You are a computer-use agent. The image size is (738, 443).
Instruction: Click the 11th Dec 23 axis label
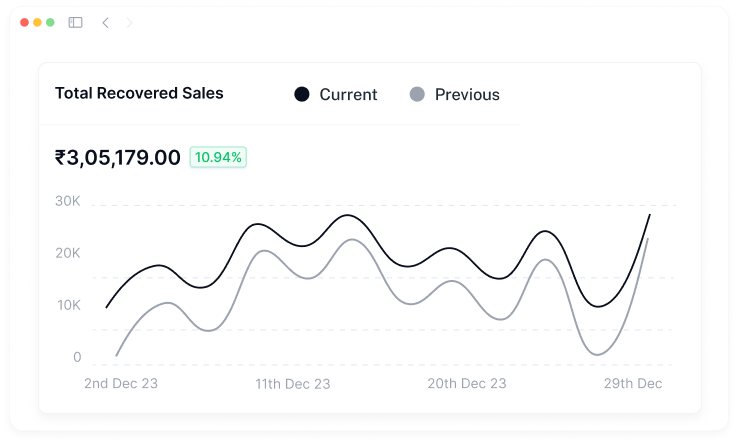293,383
